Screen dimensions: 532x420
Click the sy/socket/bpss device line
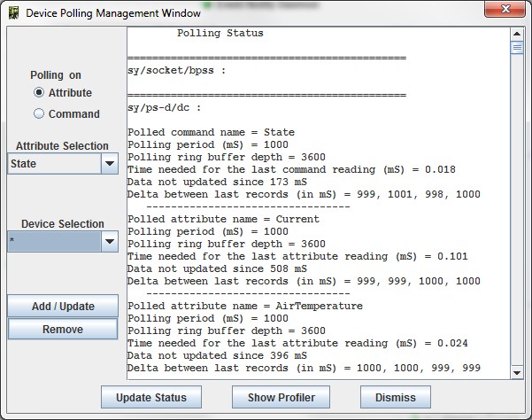point(176,71)
